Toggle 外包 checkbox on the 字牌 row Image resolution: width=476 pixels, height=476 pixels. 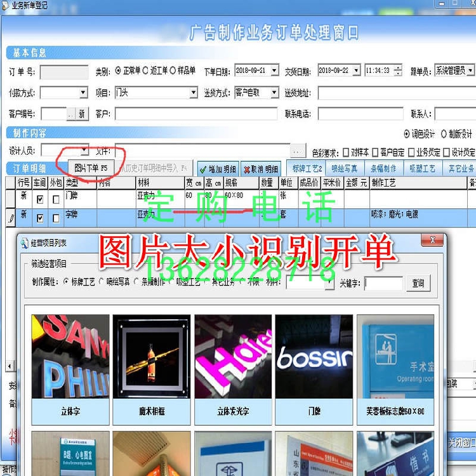(x=56, y=218)
